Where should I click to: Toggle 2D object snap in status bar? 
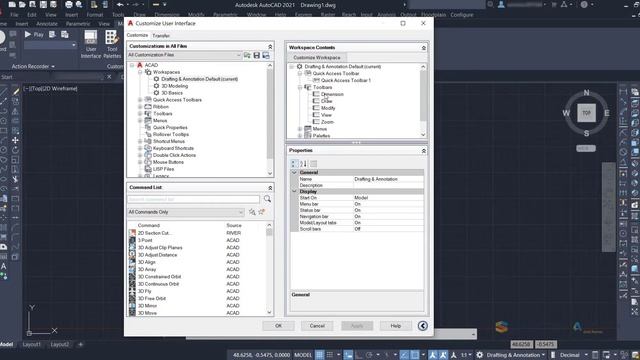pyautogui.click(x=414, y=355)
